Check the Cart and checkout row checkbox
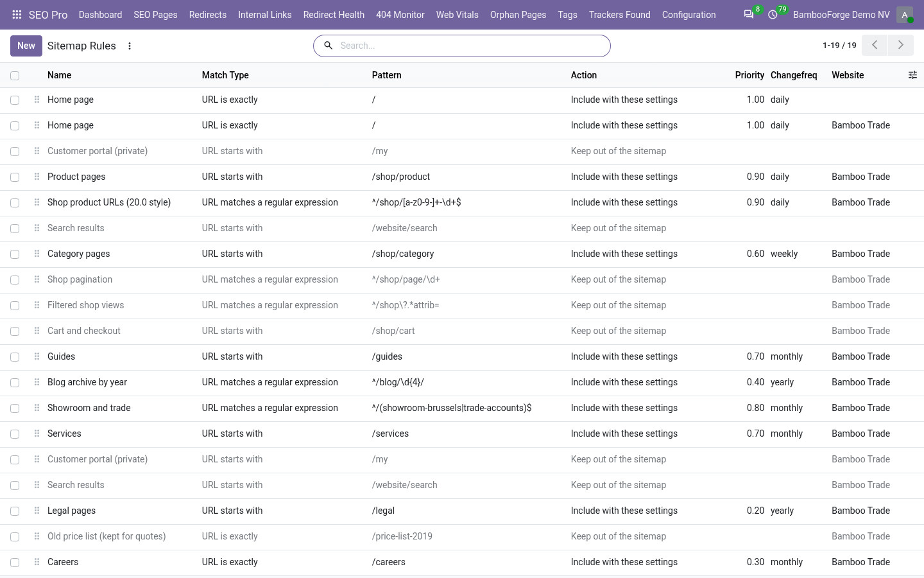The image size is (924, 578). tap(15, 331)
